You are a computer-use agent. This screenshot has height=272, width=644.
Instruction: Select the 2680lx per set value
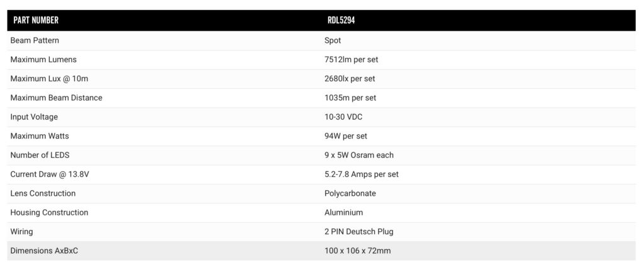[350, 79]
